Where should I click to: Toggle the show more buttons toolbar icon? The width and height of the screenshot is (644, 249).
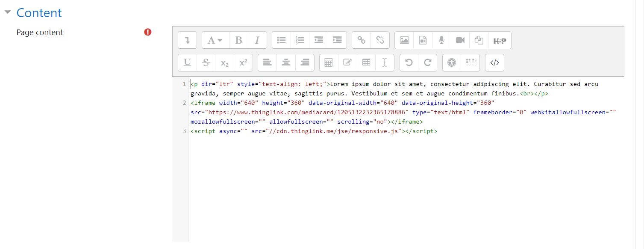pos(187,40)
